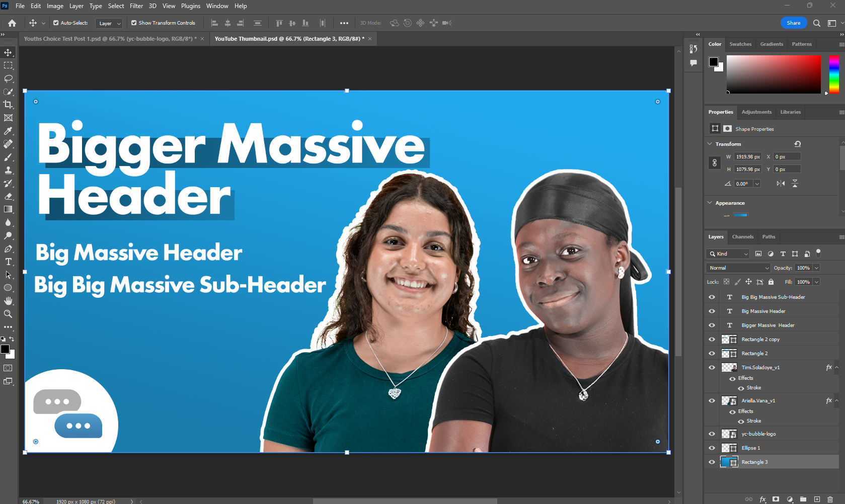Open the Filter menu
The image size is (845, 504).
[136, 6]
